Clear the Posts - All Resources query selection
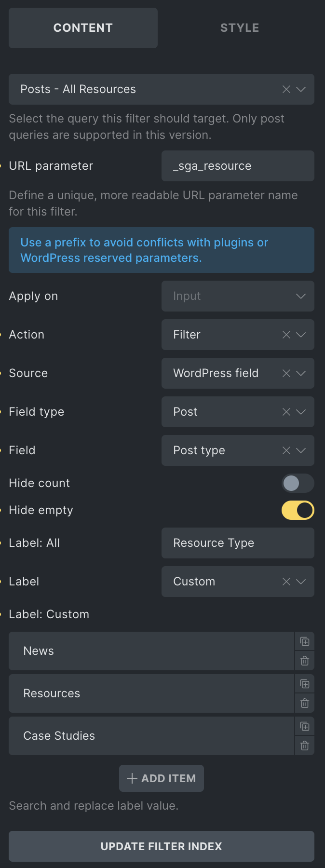The height and width of the screenshot is (868, 325). tap(286, 89)
